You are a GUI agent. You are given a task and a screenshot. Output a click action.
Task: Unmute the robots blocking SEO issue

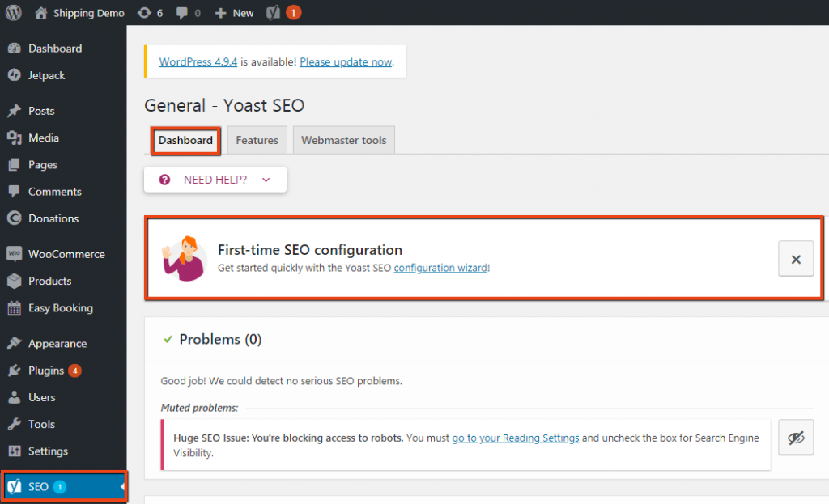click(795, 437)
